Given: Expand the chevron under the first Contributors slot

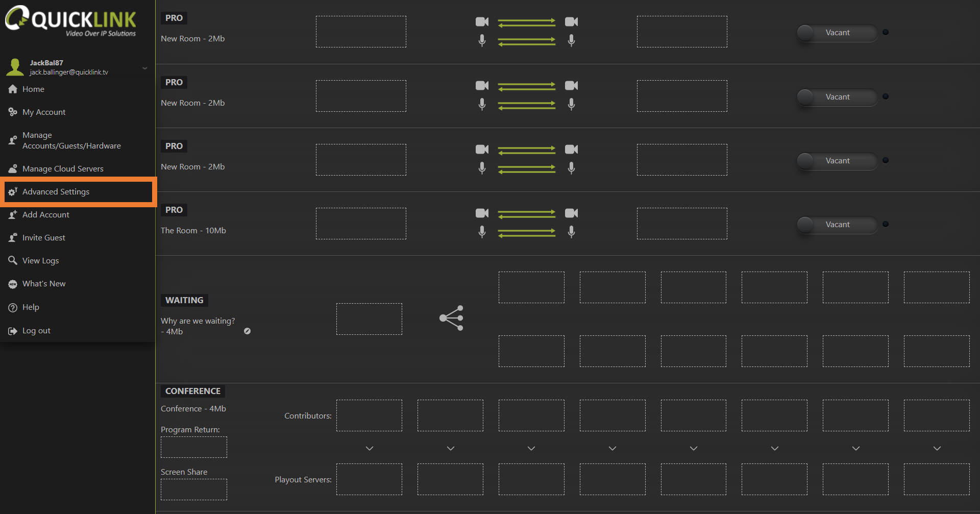Looking at the screenshot, I should 370,448.
